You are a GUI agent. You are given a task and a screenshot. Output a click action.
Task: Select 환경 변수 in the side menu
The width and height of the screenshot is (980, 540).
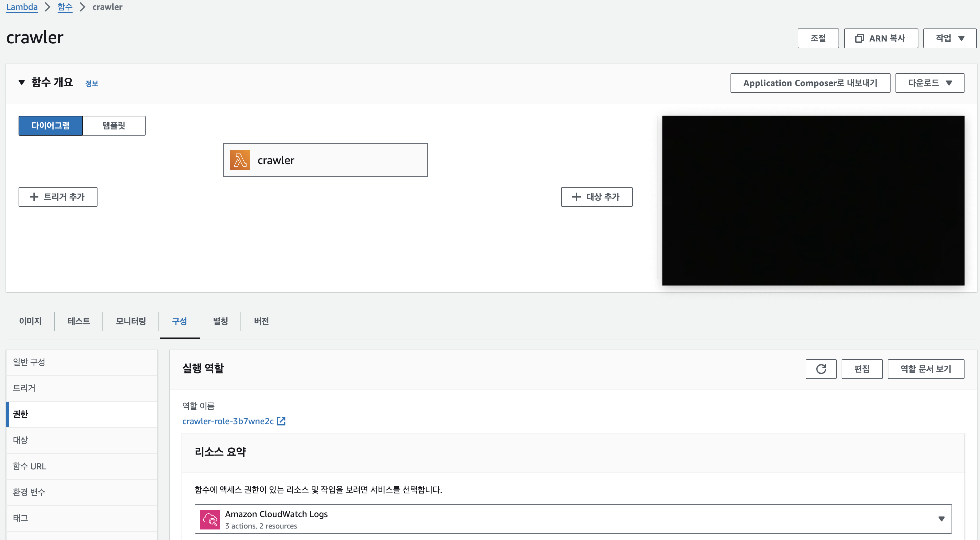29,492
